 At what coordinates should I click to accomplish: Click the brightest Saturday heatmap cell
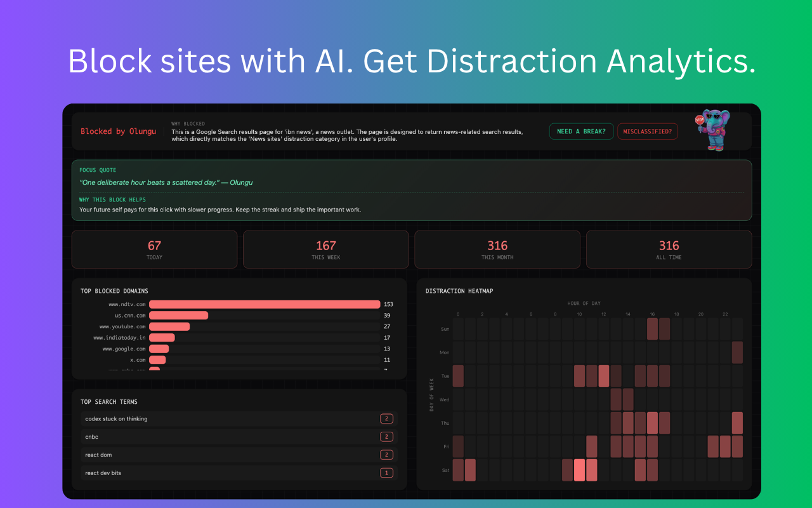(579, 470)
